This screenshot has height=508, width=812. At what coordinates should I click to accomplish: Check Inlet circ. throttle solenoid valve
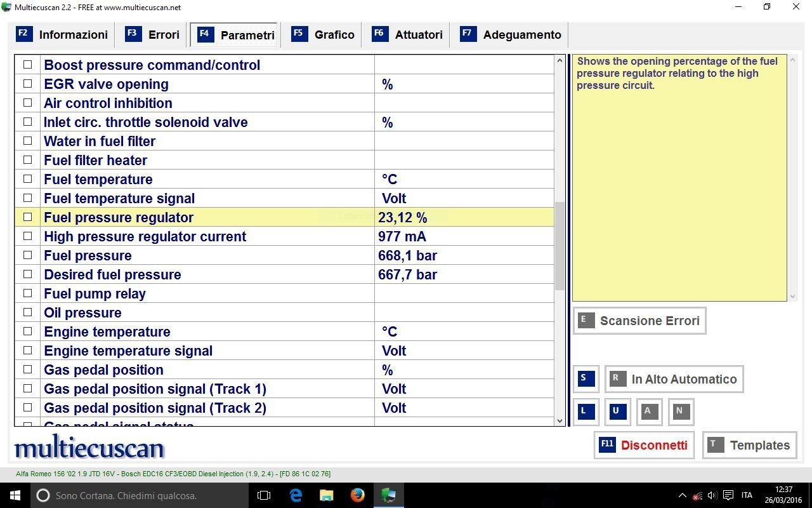[x=27, y=121]
